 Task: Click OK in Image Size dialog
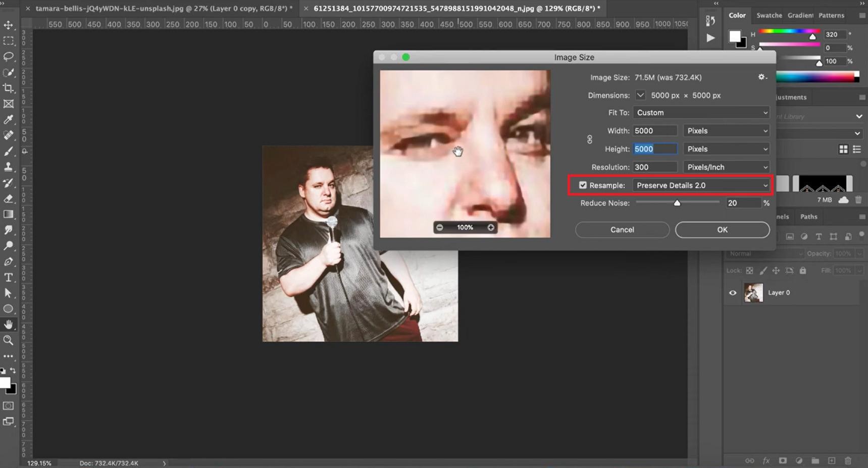tap(722, 230)
